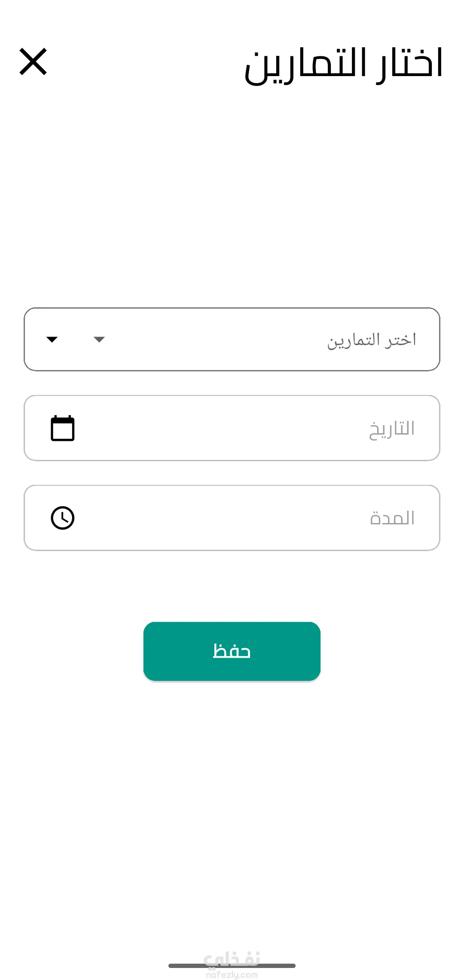
Task: Click the حفظ text on save button
Action: click(232, 651)
